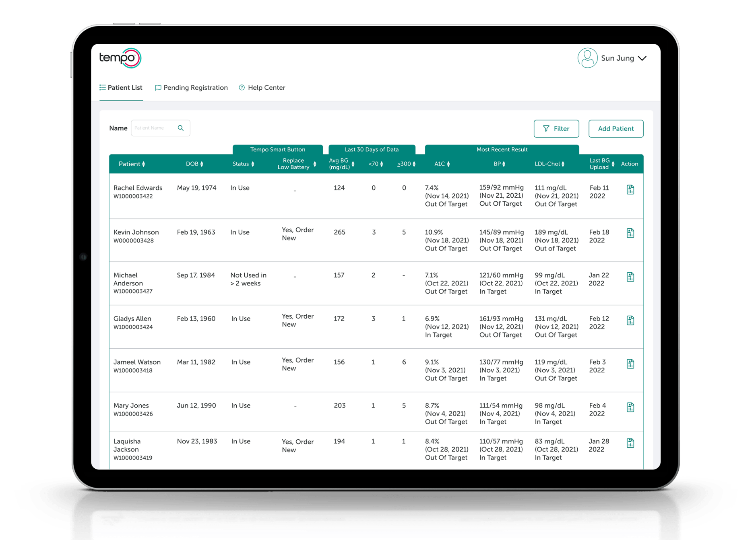
Task: Select patient name Kevin Johnson
Action: coord(136,232)
